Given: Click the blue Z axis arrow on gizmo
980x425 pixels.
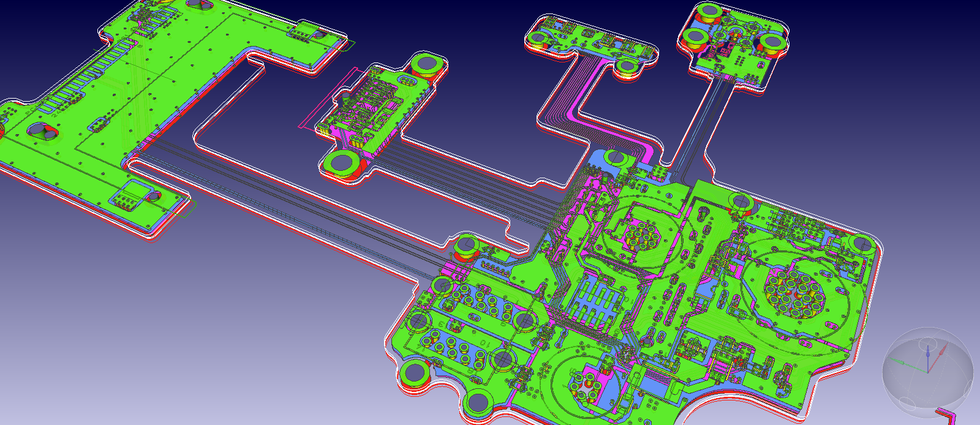Looking at the screenshot, I should (929, 352).
